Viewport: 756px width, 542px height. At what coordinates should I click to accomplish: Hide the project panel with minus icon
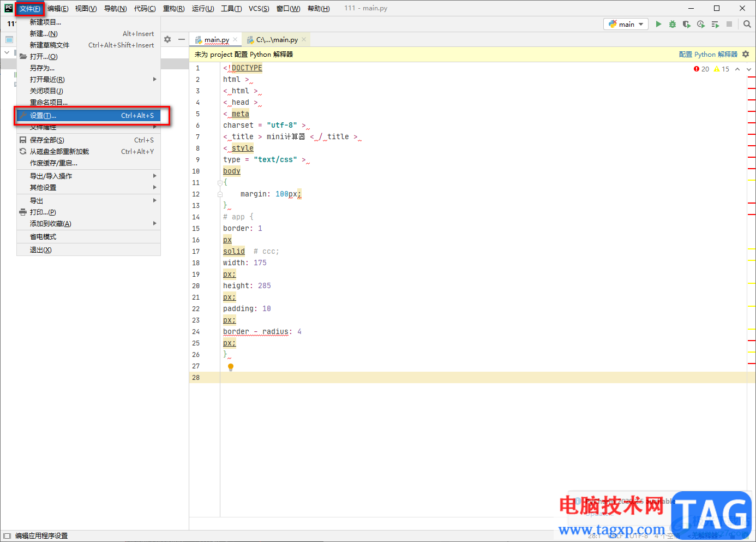pyautogui.click(x=182, y=39)
